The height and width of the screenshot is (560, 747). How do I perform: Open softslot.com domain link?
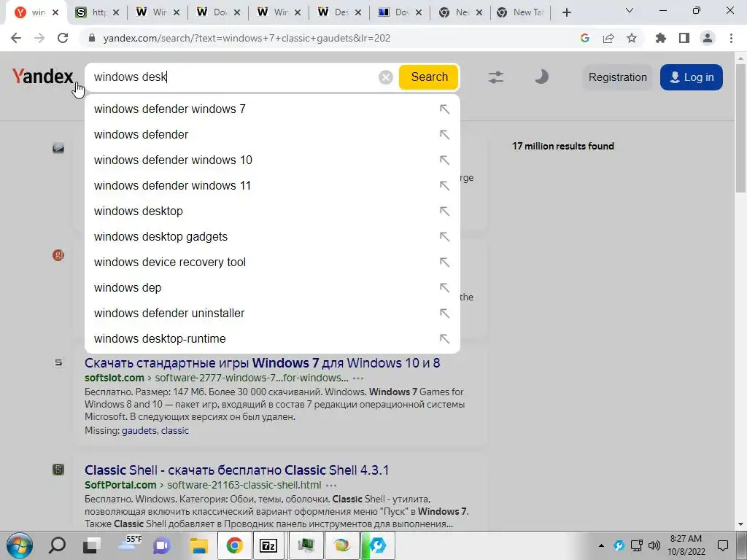115,378
